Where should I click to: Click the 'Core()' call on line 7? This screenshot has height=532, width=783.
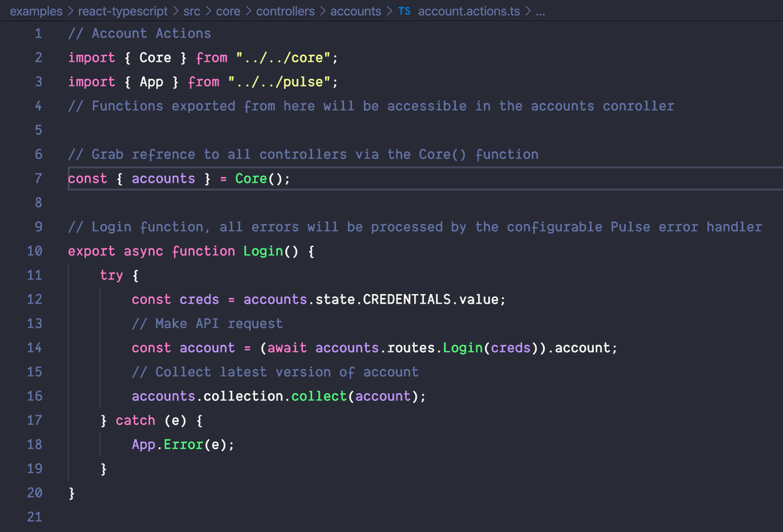(x=259, y=179)
